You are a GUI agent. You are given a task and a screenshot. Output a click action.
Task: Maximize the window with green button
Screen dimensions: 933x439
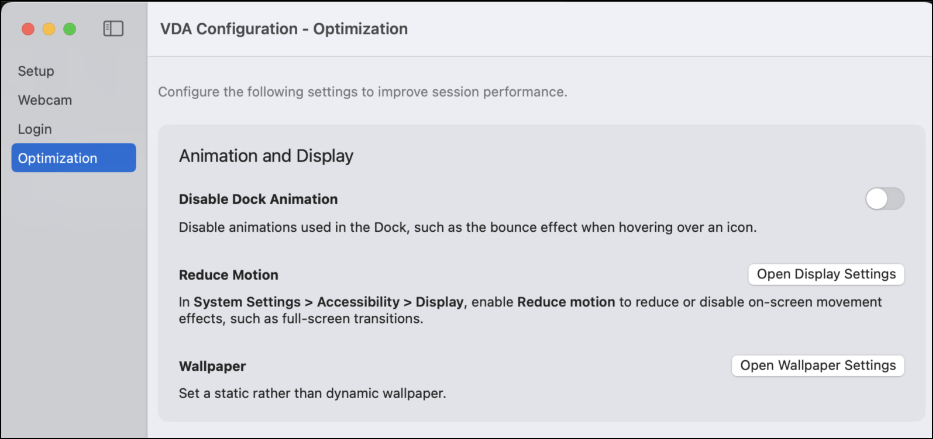pos(70,29)
